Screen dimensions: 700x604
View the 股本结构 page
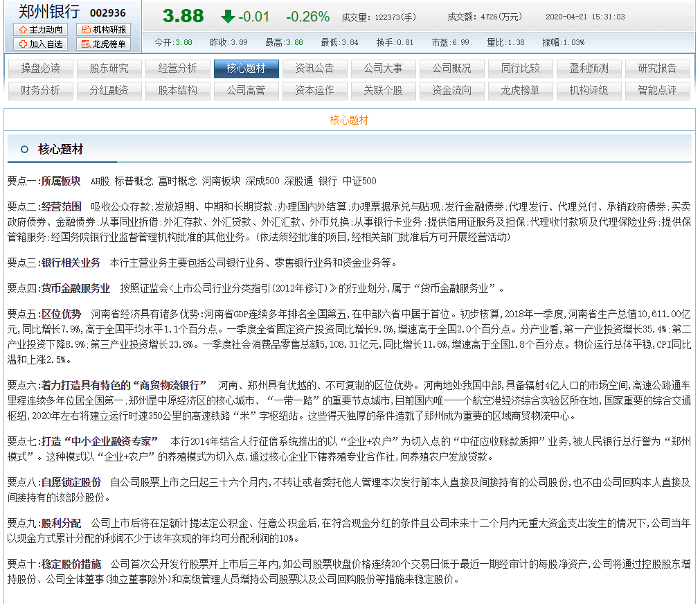tap(177, 91)
